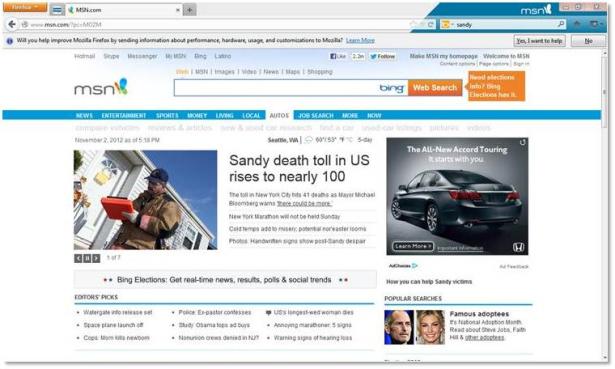Open a new tab with plus button

(189, 10)
